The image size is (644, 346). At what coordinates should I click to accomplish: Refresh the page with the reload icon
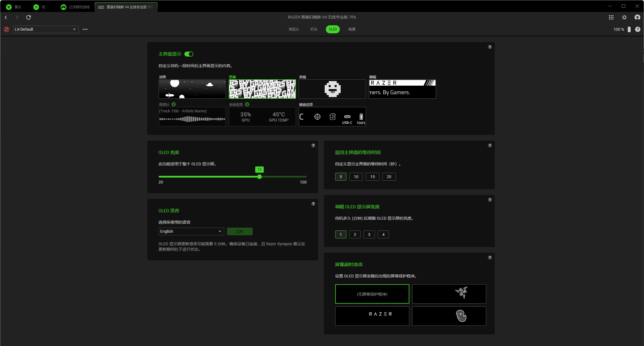28,17
